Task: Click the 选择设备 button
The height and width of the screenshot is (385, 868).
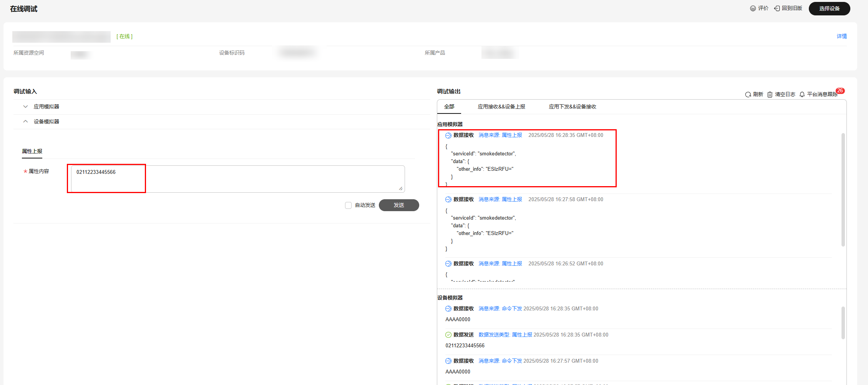Action: click(829, 8)
